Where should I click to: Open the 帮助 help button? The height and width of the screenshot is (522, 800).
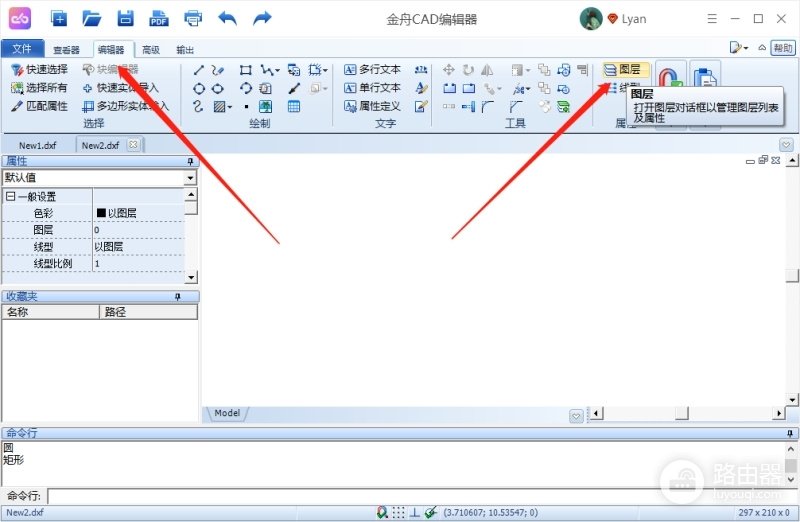click(x=783, y=48)
